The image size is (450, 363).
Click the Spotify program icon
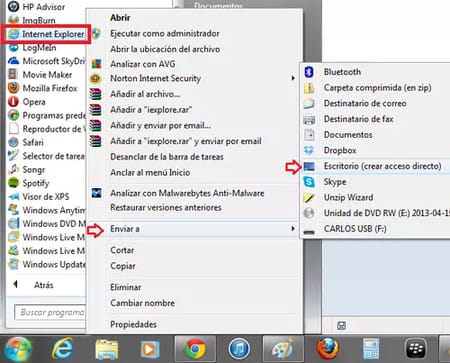tap(13, 183)
